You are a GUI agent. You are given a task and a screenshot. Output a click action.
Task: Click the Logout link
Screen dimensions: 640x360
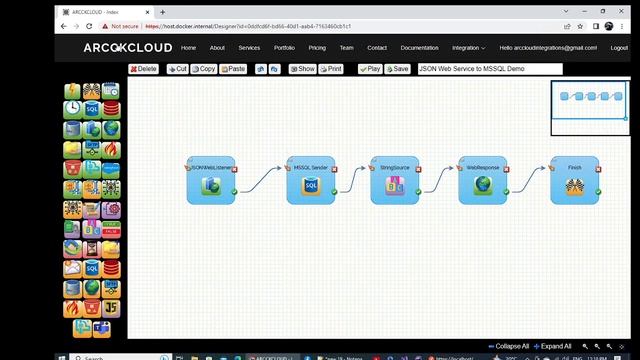(x=619, y=48)
